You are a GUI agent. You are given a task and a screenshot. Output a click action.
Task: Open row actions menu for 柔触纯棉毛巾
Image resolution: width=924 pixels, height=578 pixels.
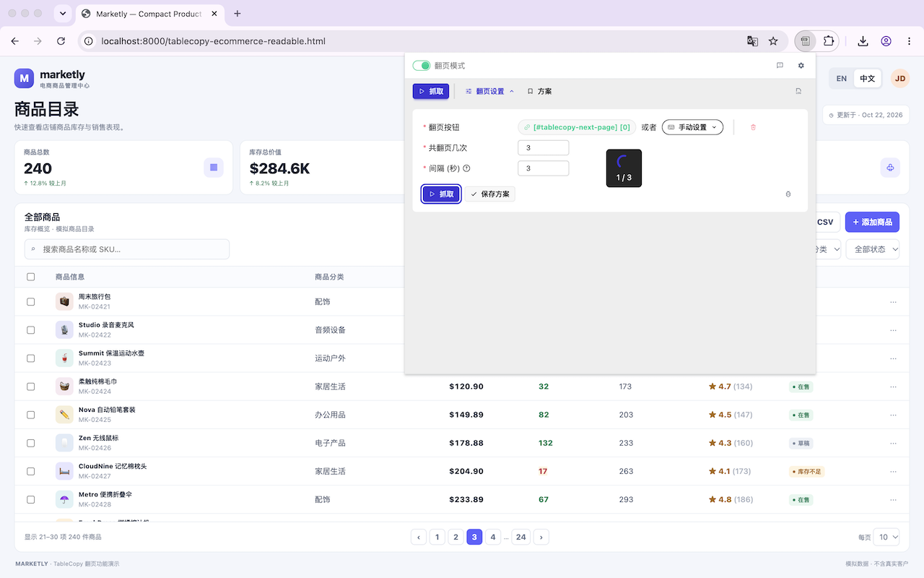894,387
